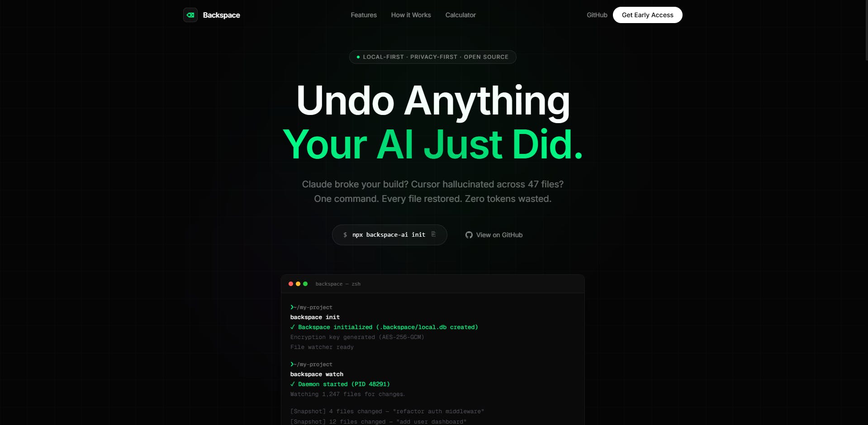Select the npx backspace-ai init text
Screen dimensions: 868x425
pyautogui.click(x=389, y=235)
